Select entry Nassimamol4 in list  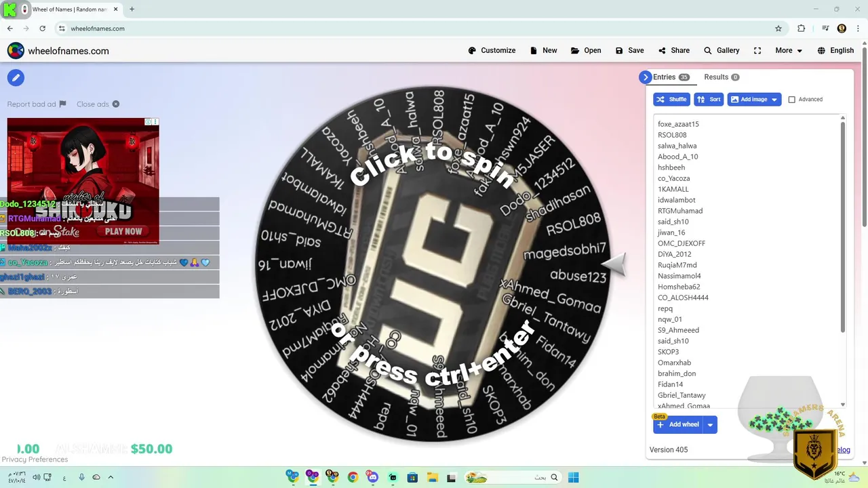(679, 276)
